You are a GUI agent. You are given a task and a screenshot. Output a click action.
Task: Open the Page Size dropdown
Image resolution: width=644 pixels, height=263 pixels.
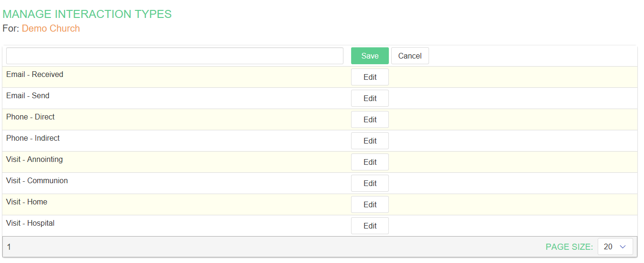(x=615, y=246)
